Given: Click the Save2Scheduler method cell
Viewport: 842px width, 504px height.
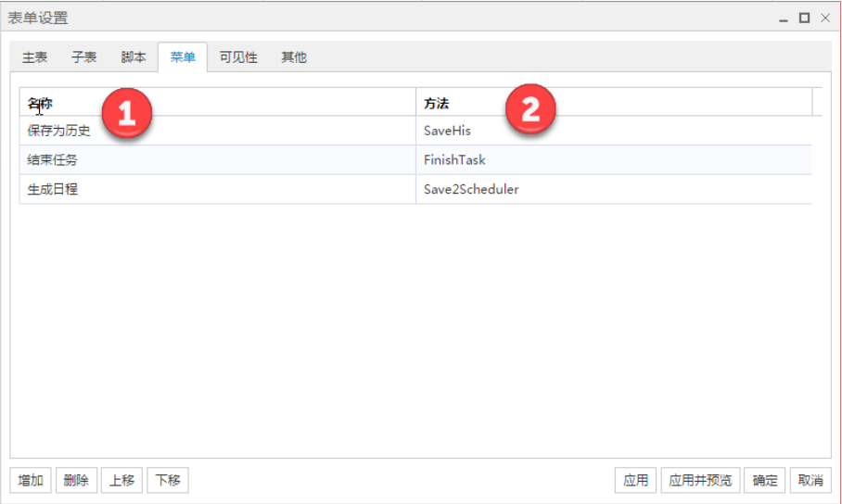Looking at the screenshot, I should [471, 190].
